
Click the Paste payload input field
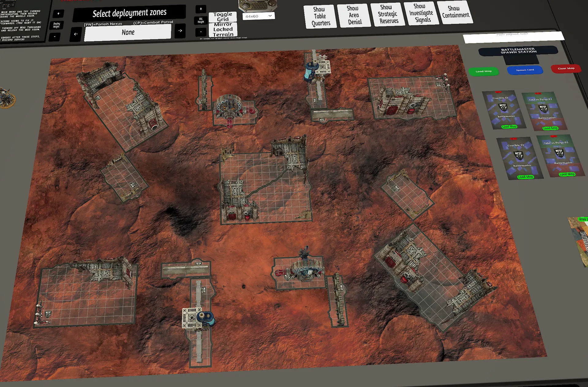(513, 37)
